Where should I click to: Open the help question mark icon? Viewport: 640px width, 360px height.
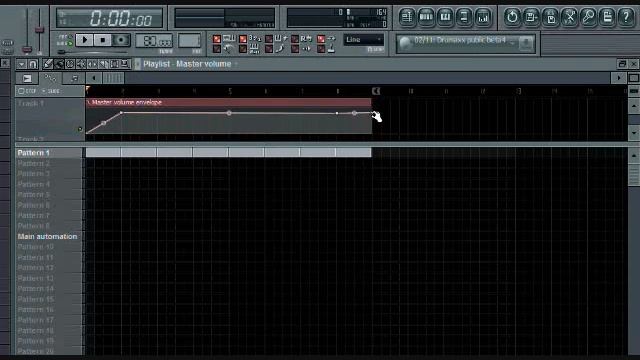[x=626, y=17]
